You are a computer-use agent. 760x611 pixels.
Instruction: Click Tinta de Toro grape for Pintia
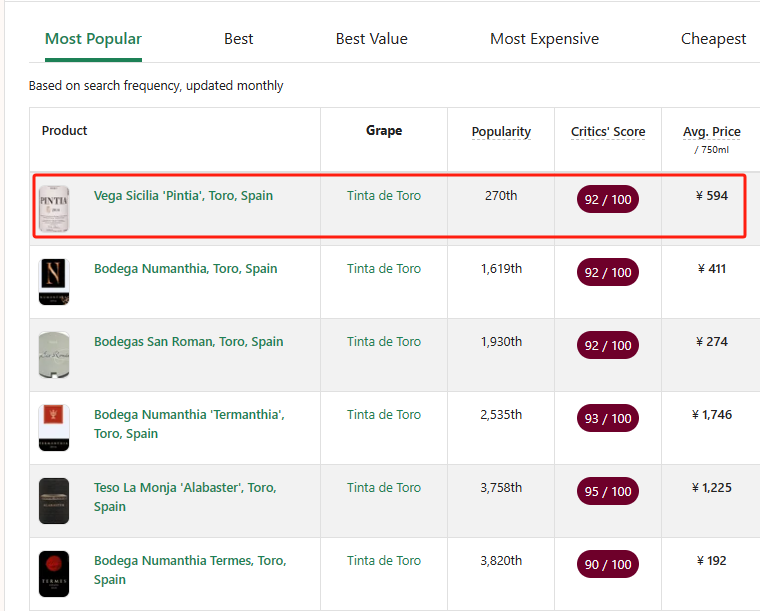coord(384,196)
